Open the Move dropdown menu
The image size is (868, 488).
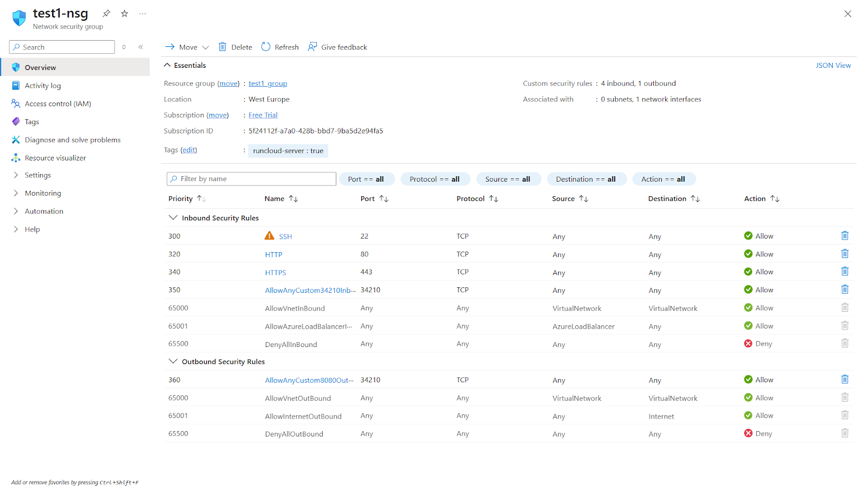pos(187,47)
